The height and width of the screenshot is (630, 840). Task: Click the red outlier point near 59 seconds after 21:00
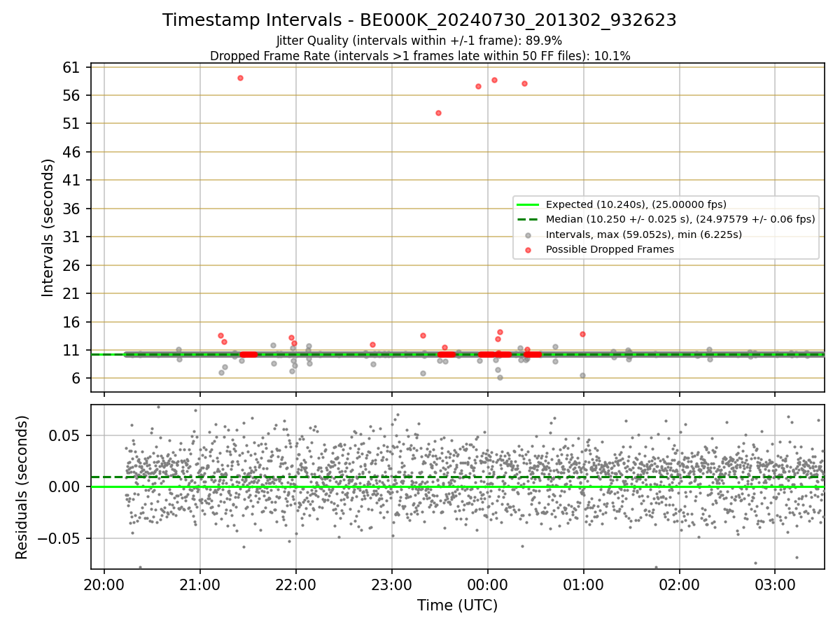point(240,78)
